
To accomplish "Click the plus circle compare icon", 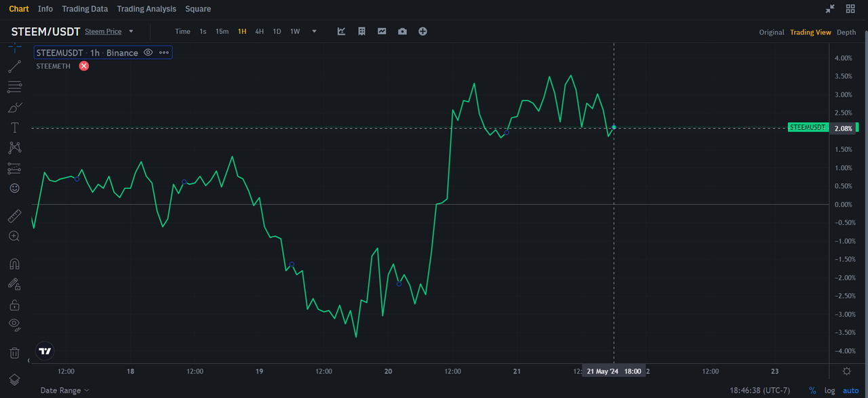I will click(x=423, y=31).
